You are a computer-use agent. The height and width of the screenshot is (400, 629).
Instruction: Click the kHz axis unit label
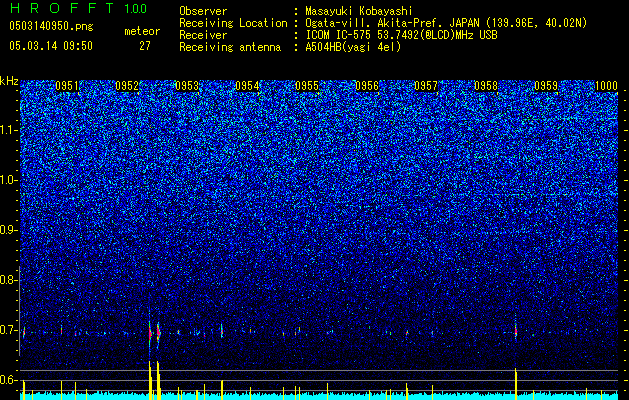9,81
